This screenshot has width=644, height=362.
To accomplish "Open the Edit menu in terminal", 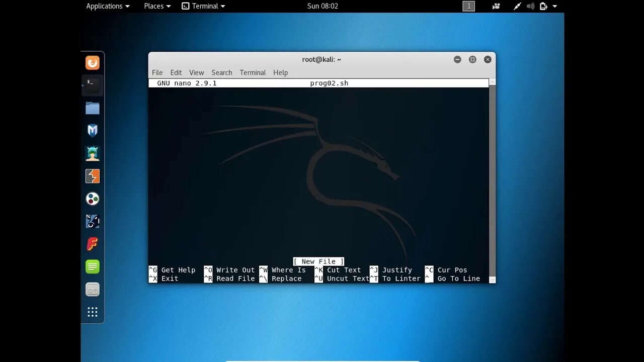I will pos(176,72).
